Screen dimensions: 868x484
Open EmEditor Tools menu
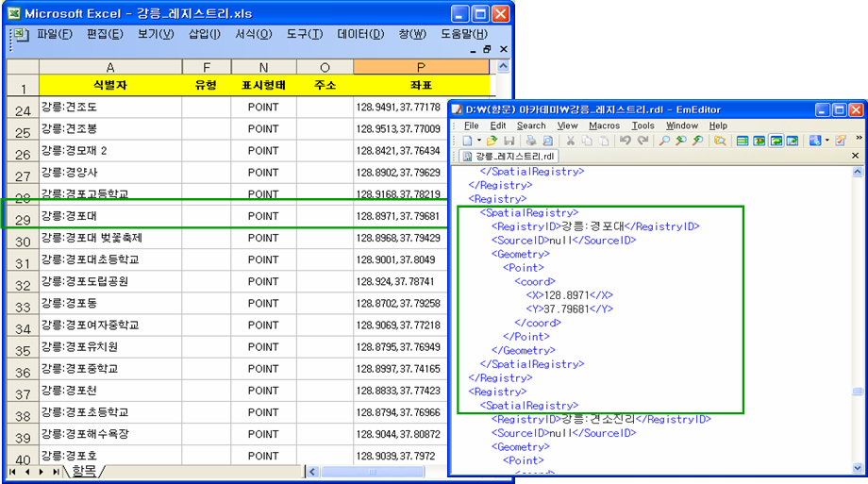point(643,125)
